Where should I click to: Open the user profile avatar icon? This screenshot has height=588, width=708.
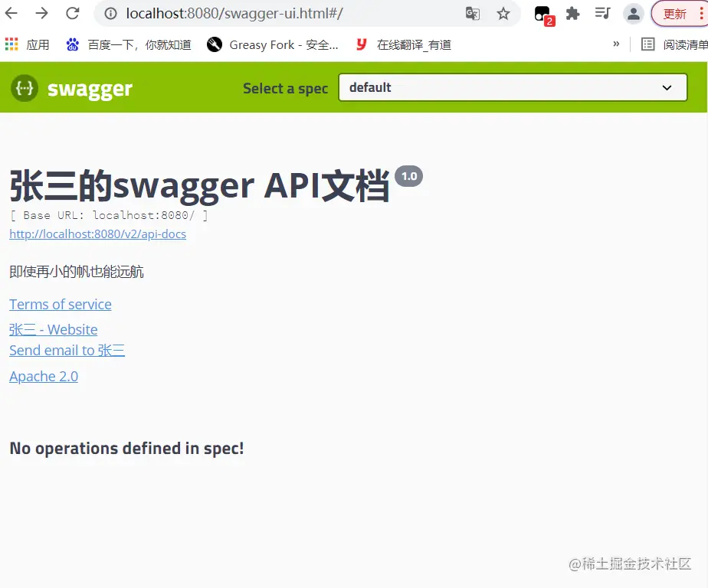(634, 14)
